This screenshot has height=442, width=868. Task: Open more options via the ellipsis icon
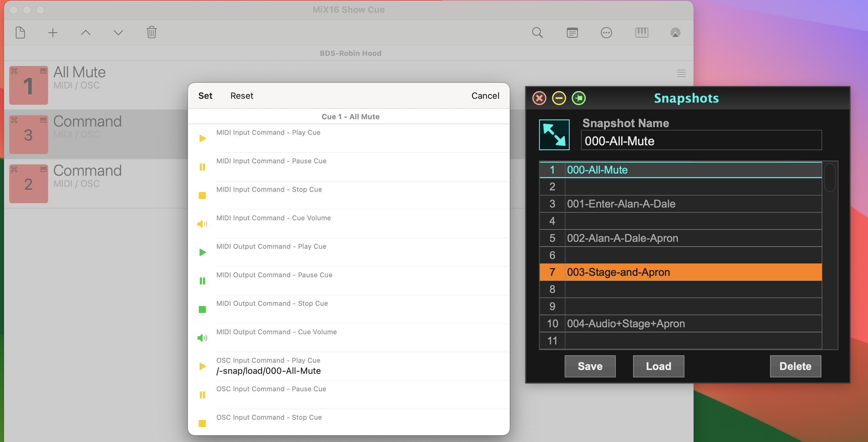pos(606,32)
